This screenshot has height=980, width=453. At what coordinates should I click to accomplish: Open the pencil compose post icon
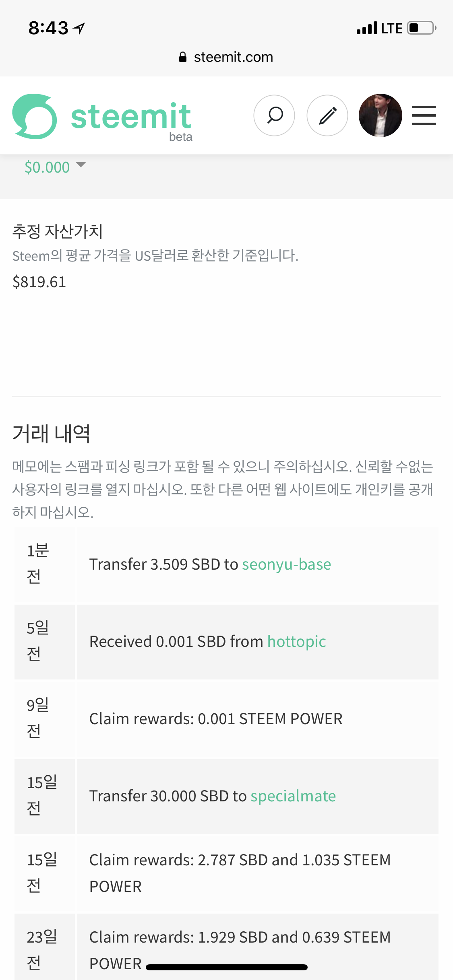pyautogui.click(x=327, y=115)
